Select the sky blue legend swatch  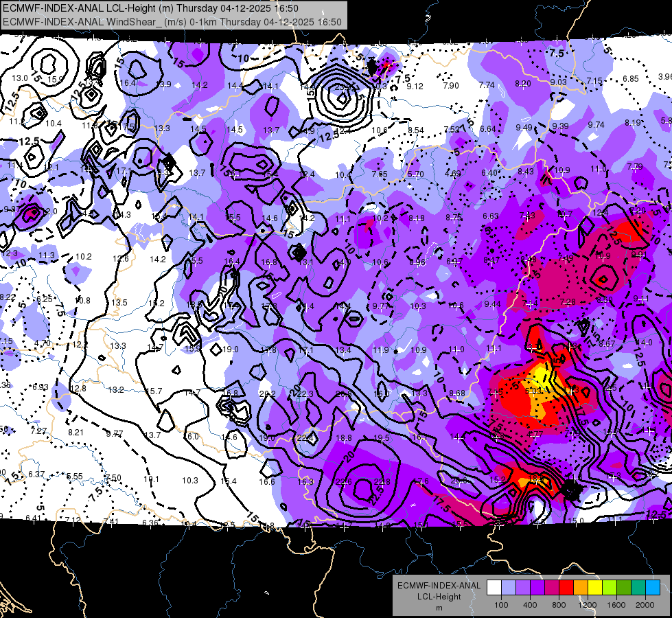click(653, 588)
